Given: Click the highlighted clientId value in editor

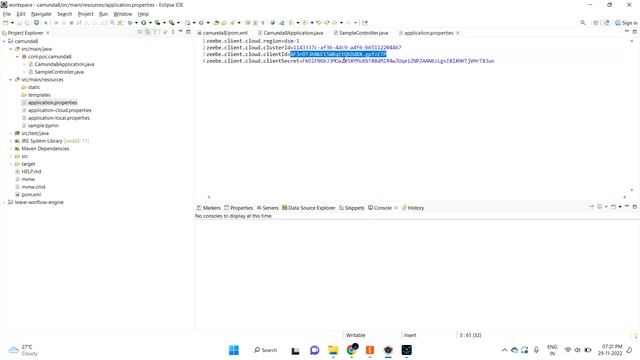Looking at the screenshot, I should tap(338, 54).
